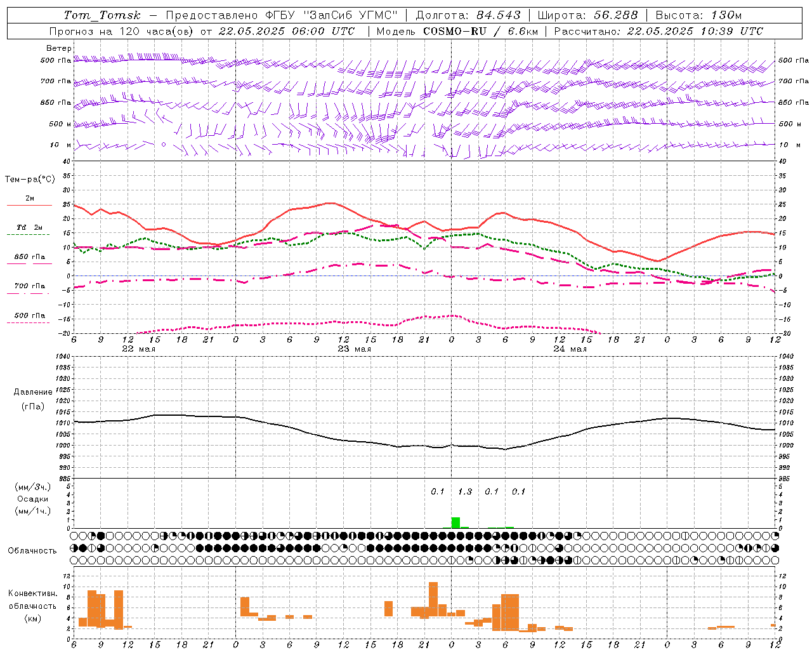Viewport: 812px width, 650px height.
Task: Click the 'Конвективн.' convective cloud label
Action: (x=33, y=594)
